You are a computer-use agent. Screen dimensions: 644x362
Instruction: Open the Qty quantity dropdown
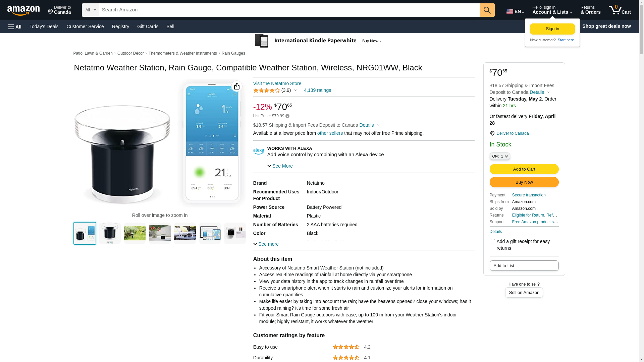pos(500,156)
